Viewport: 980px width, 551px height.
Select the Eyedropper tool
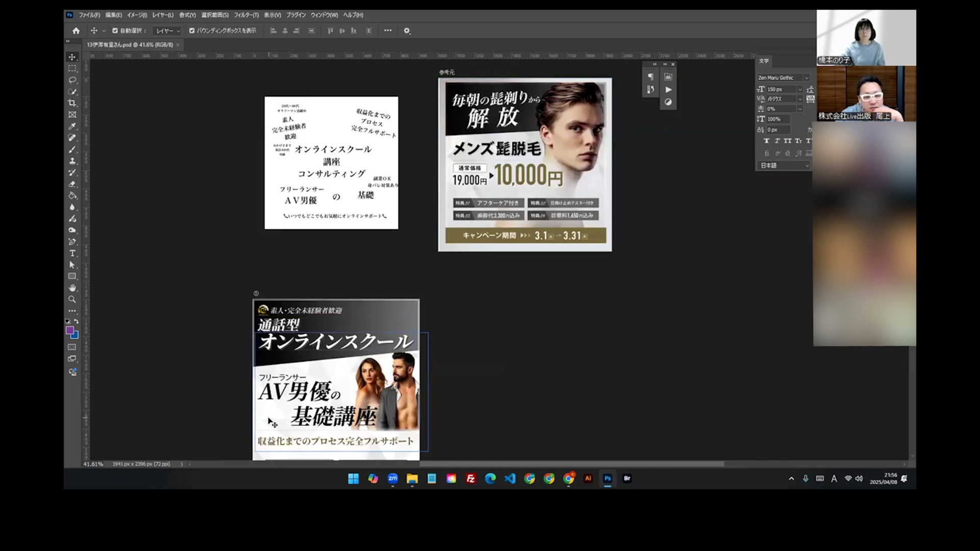[x=72, y=126]
